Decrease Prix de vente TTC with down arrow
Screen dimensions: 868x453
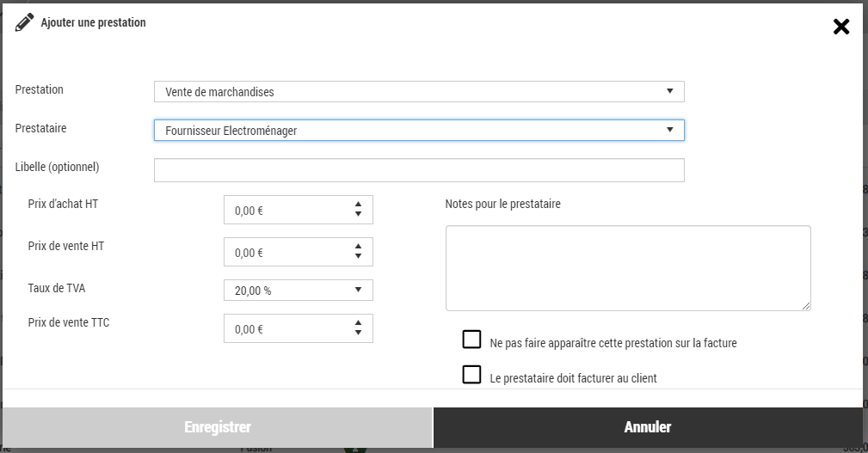coord(358,334)
